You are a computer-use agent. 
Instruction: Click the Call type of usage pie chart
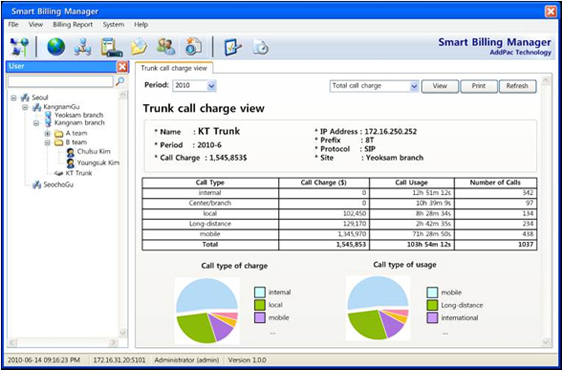378,308
